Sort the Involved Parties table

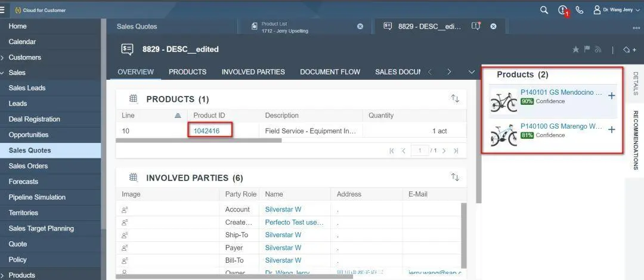[455, 177]
